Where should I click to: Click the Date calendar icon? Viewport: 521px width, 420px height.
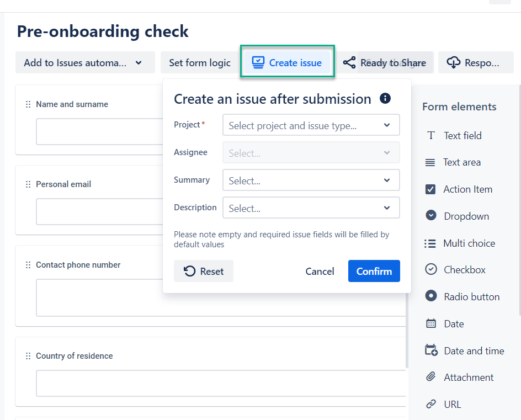[431, 323]
